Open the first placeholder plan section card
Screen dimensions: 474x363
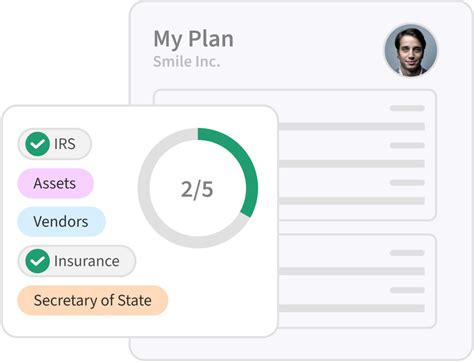click(357, 155)
